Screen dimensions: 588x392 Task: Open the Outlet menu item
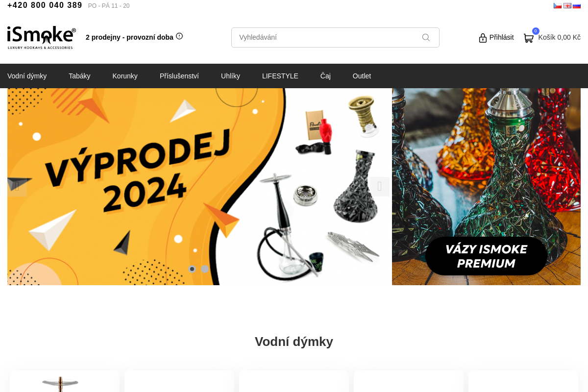point(362,76)
